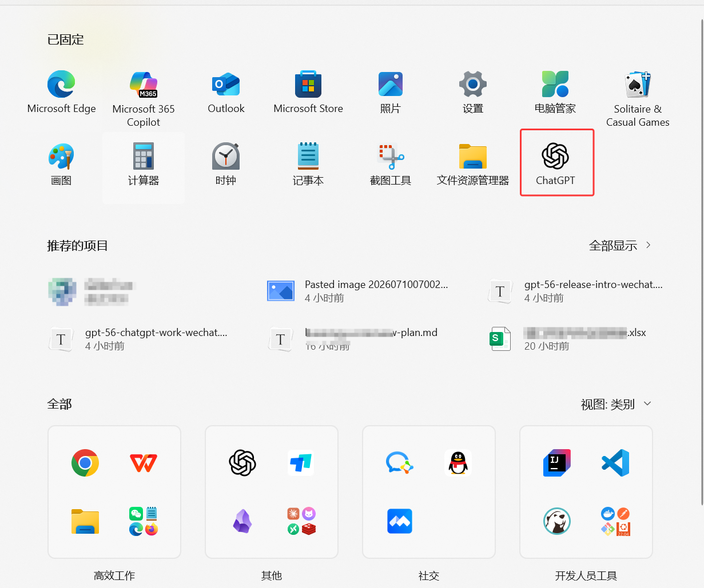704x588 pixels.
Task: Open the pinned Microsoft Edge app
Action: click(61, 93)
